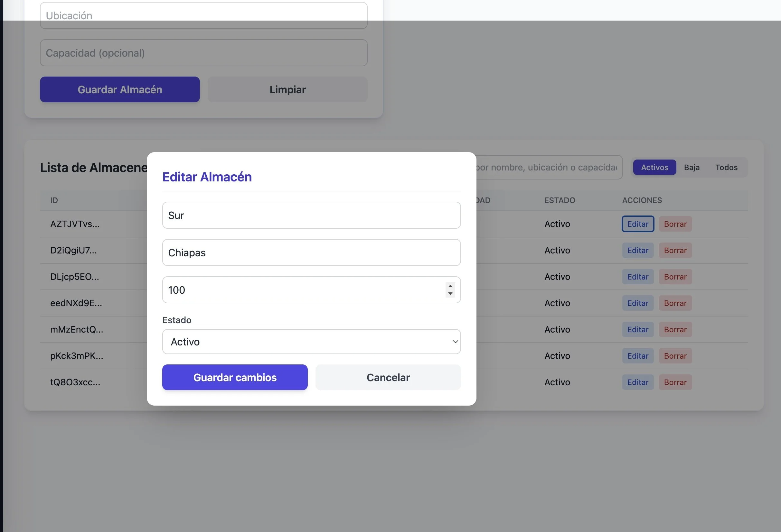Select the Todos filter tab
The width and height of the screenshot is (781, 532).
coord(726,167)
